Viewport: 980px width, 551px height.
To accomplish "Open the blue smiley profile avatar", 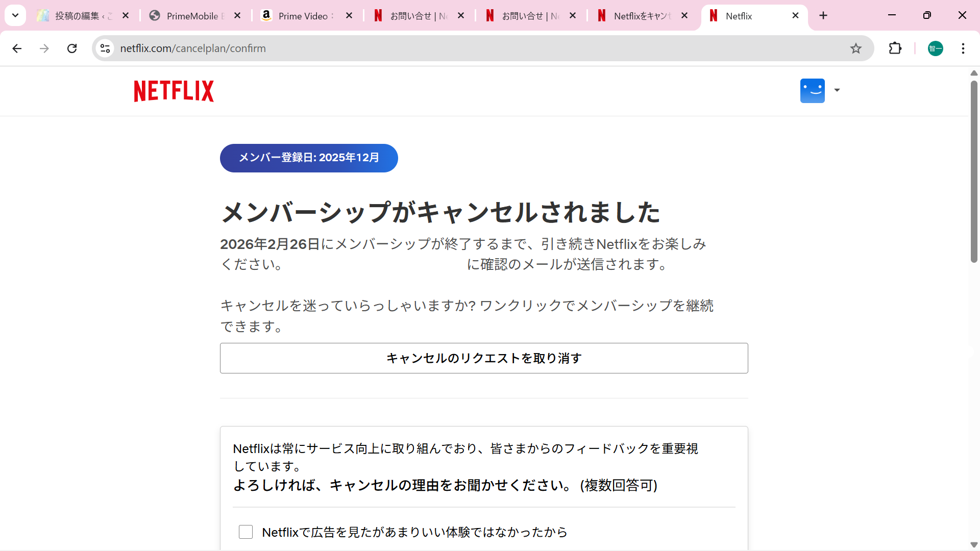I will point(812,91).
